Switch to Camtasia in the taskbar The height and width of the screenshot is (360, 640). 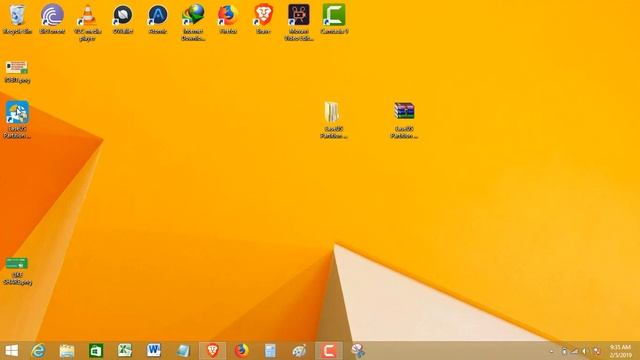click(x=329, y=351)
